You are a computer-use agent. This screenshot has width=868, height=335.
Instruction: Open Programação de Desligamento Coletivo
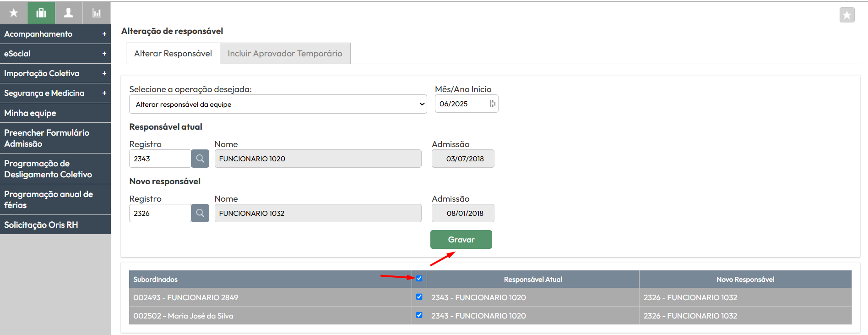click(55, 169)
